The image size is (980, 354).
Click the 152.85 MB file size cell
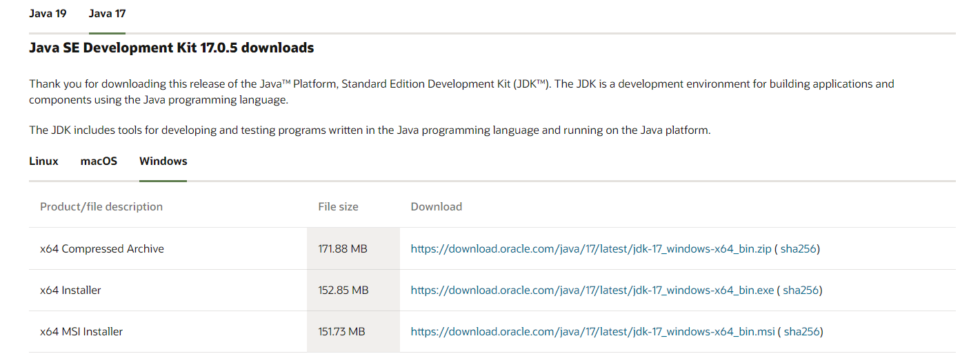353,291
